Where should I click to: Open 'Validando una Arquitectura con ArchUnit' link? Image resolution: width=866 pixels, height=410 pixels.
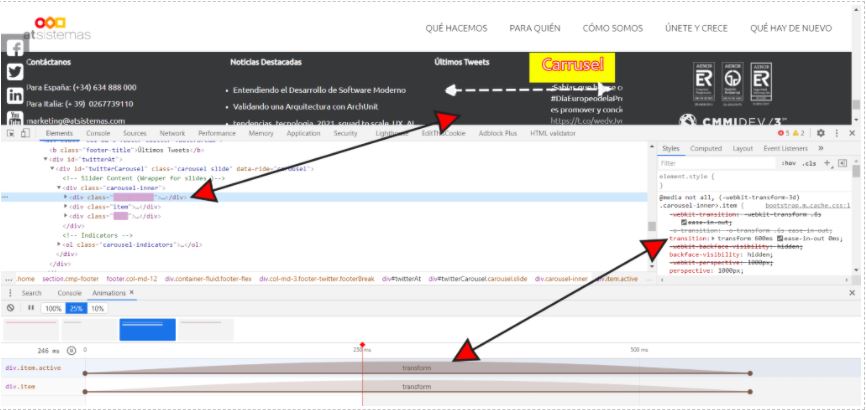(x=305, y=107)
